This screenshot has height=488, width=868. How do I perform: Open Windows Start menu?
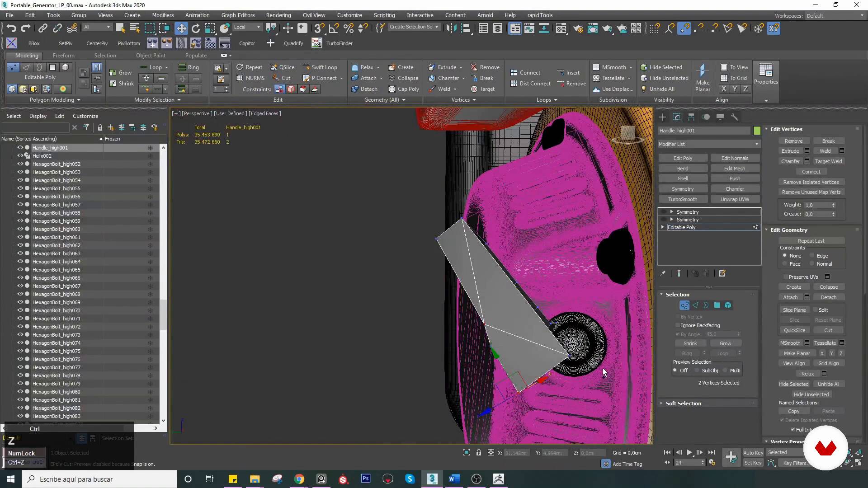click(x=11, y=479)
